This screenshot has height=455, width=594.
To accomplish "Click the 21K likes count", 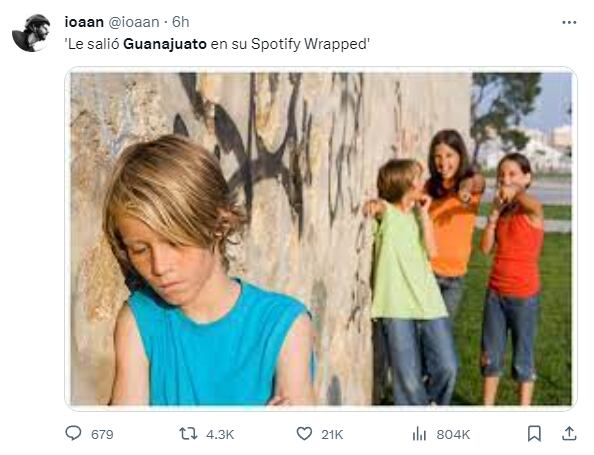I will [x=332, y=435].
